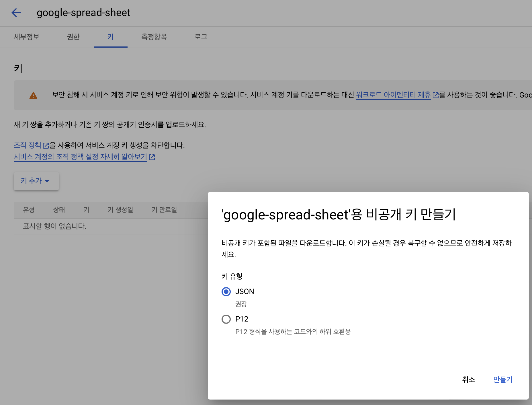Click the 키 column header in table
532x405 pixels.
pos(86,210)
